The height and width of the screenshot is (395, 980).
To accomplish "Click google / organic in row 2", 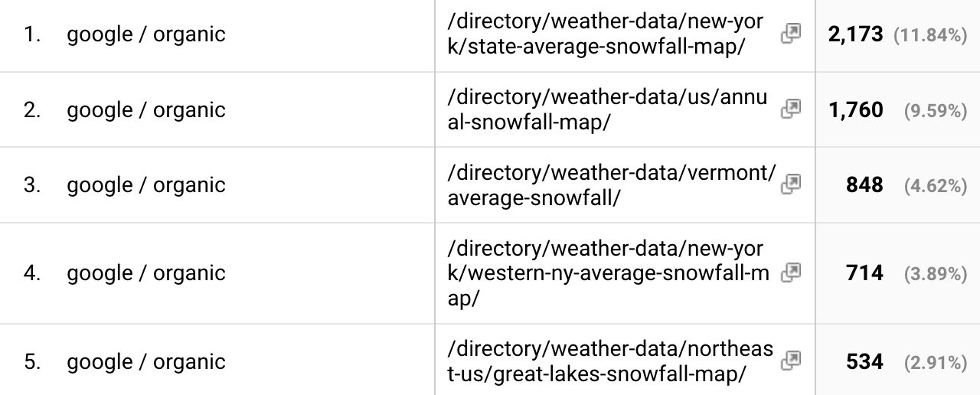I will click(146, 110).
